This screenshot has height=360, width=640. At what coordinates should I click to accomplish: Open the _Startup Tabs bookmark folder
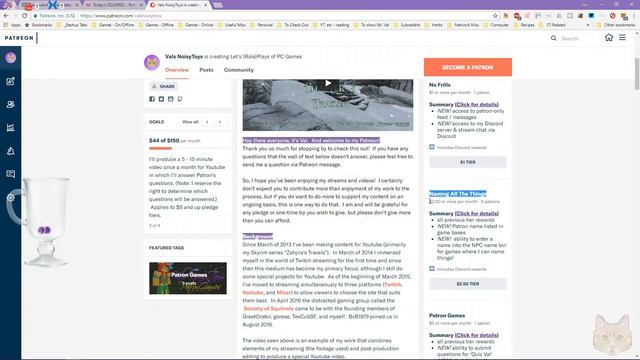72,25
